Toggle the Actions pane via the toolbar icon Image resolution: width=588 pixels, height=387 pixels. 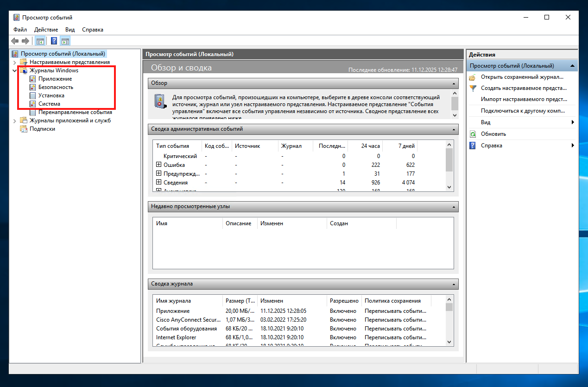[65, 40]
